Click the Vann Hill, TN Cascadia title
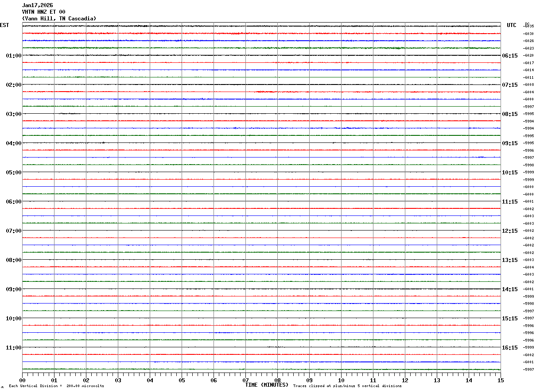Viewport: 536px width, 392px height. [59, 19]
